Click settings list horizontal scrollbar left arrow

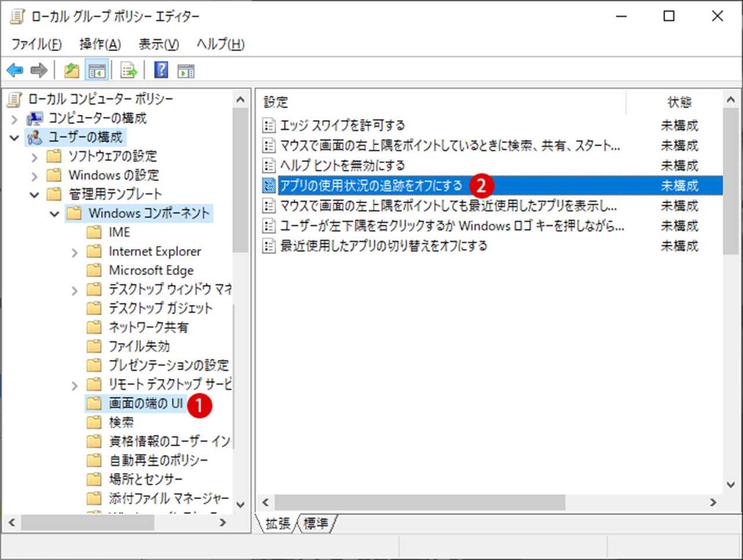tap(266, 503)
